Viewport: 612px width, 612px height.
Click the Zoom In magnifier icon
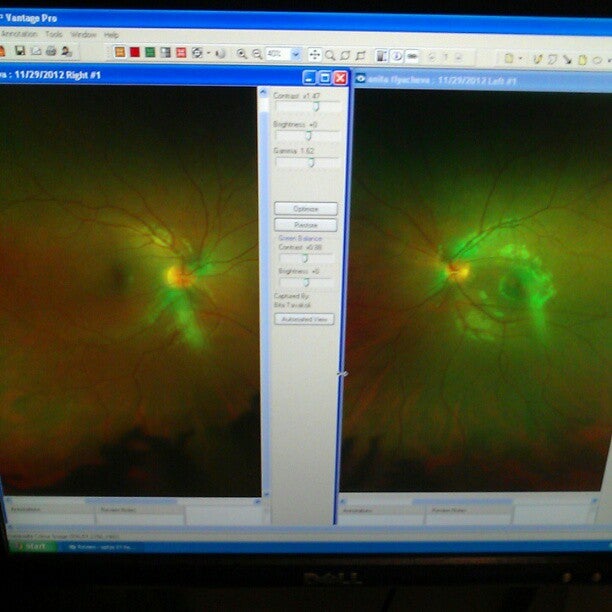[242, 53]
